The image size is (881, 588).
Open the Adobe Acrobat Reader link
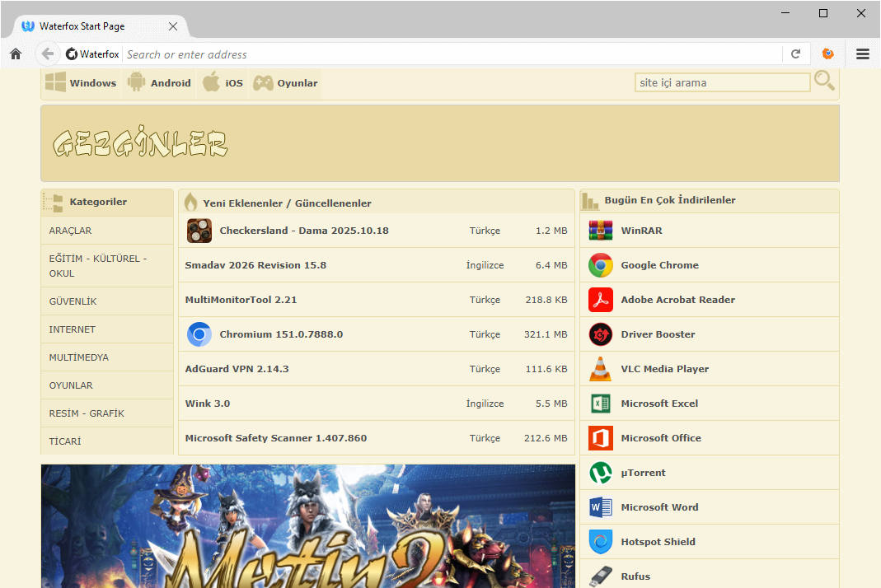pyautogui.click(x=678, y=299)
